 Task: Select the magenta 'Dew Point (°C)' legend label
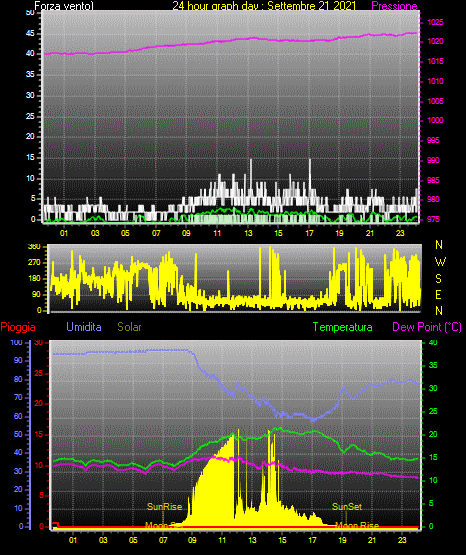(427, 327)
